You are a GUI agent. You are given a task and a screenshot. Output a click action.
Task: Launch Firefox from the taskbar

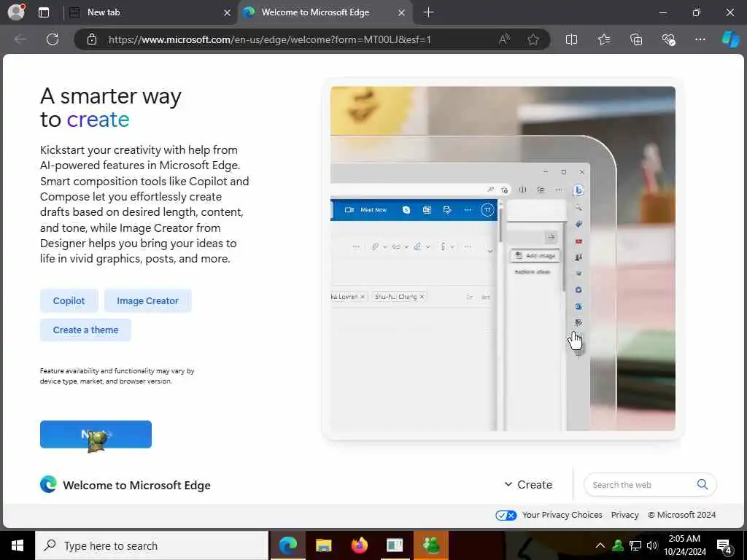[359, 545]
